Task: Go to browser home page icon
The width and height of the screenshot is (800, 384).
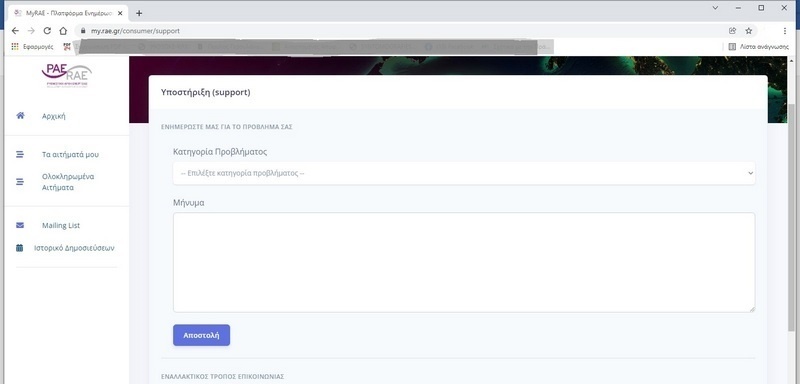Action: 63,31
